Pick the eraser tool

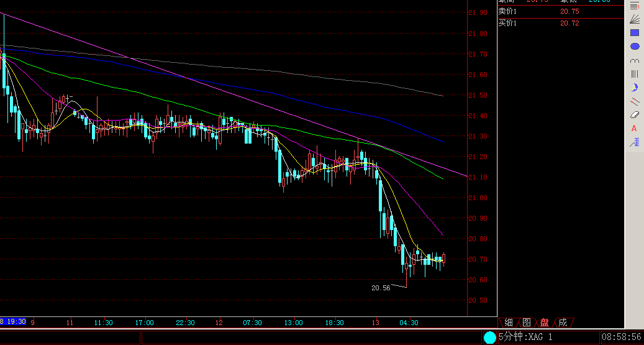(634, 115)
